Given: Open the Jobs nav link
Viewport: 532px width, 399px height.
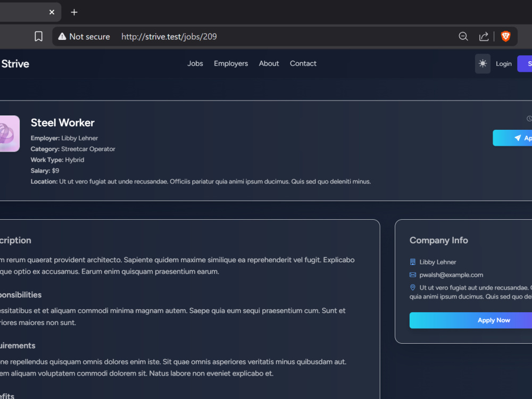Looking at the screenshot, I should pos(195,63).
